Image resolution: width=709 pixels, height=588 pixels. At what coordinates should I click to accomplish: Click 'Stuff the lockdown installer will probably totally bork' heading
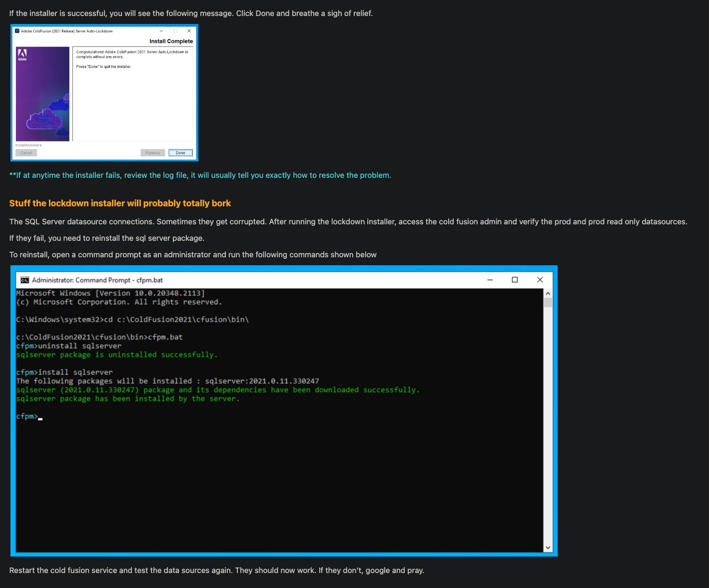(x=120, y=203)
